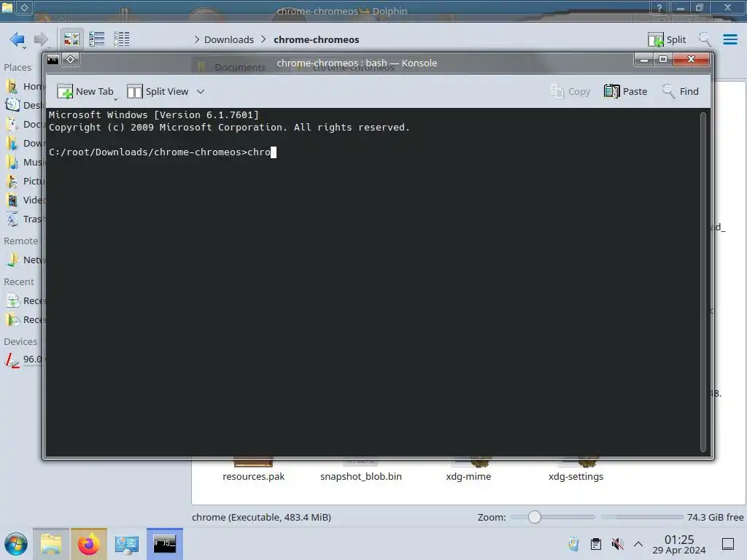Expand breadcrumb arrow before chrome-chromeos
The height and width of the screenshot is (560, 747).
[x=263, y=39]
